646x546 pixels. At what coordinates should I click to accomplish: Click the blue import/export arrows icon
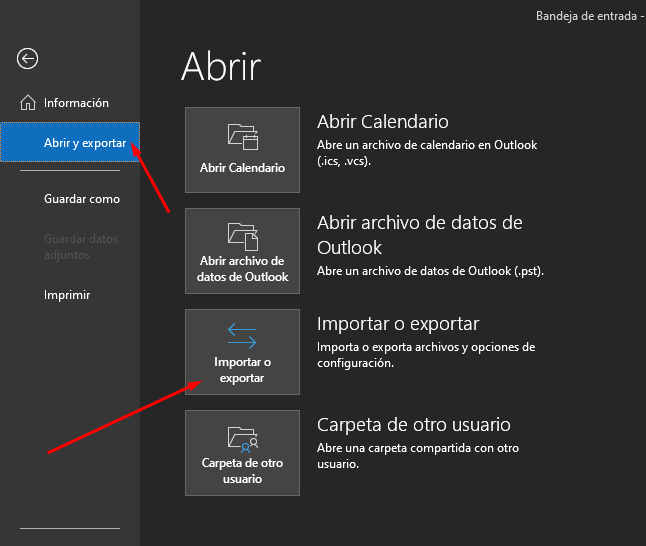(x=242, y=336)
